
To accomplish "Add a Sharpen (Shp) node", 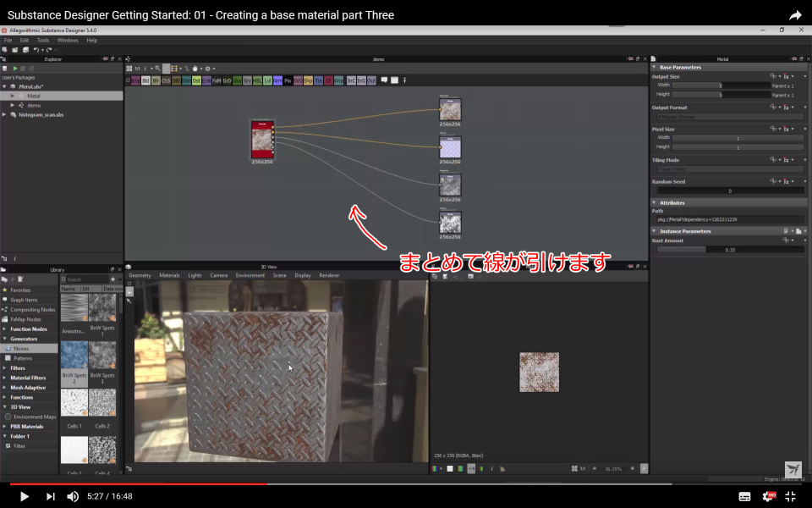I will point(308,80).
